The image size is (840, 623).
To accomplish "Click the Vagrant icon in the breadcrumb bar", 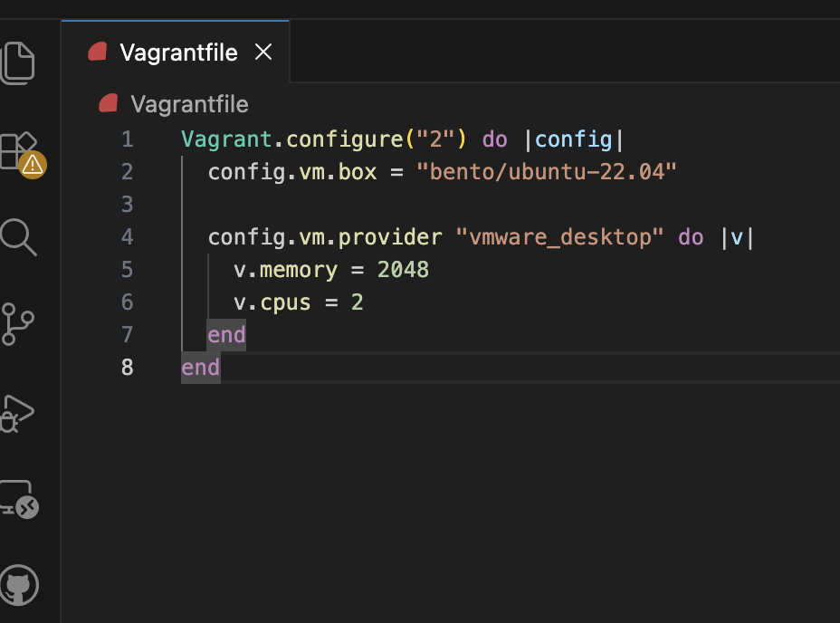I will click(x=108, y=102).
